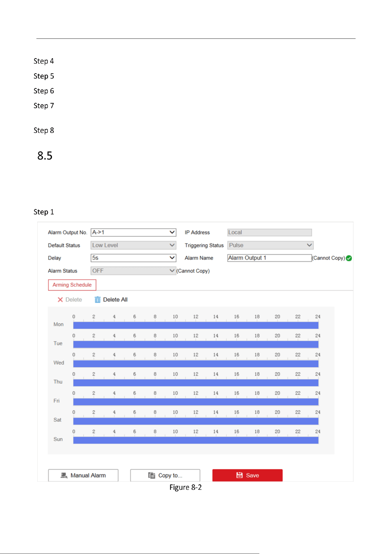Click the Copy to... button
392x554 pixels.
[x=165, y=475]
